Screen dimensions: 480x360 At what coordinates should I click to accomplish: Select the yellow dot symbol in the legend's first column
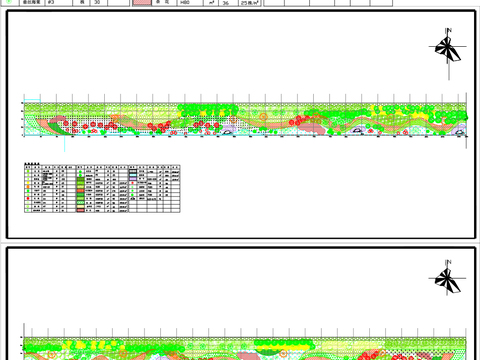tap(28, 183)
